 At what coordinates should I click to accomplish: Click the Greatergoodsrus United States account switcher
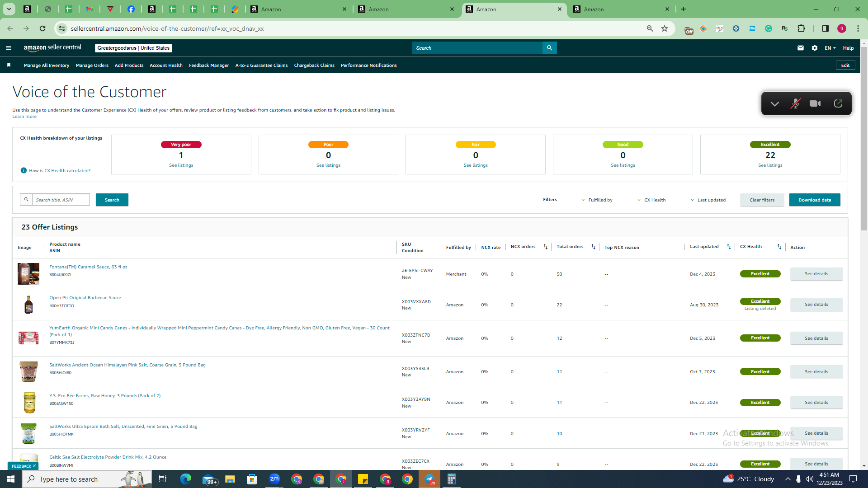pyautogui.click(x=134, y=48)
